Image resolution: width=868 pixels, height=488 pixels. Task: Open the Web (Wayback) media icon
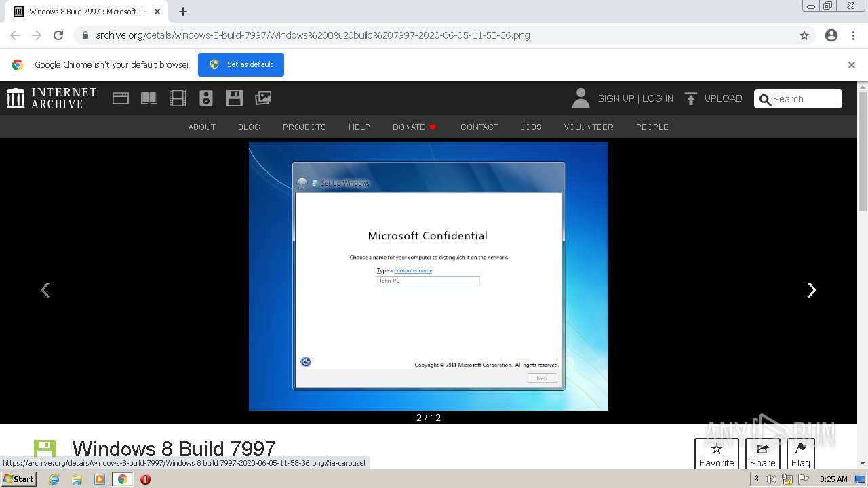coord(121,98)
